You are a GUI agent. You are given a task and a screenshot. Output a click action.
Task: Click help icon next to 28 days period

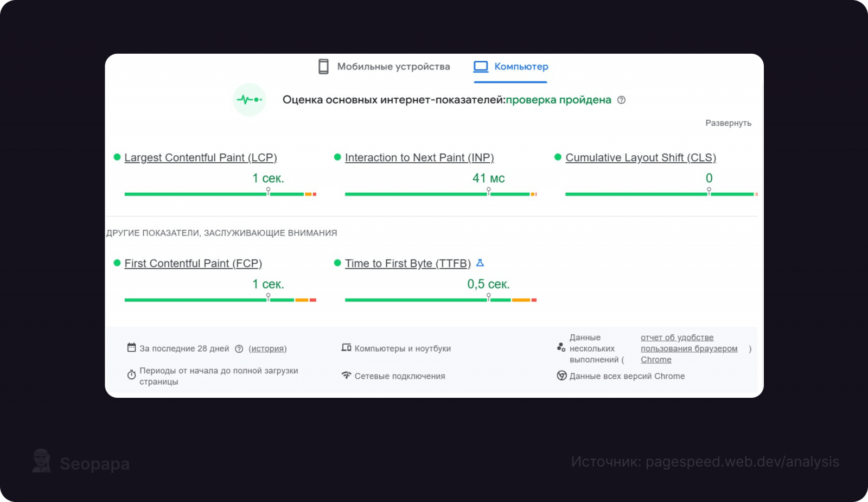[239, 349]
